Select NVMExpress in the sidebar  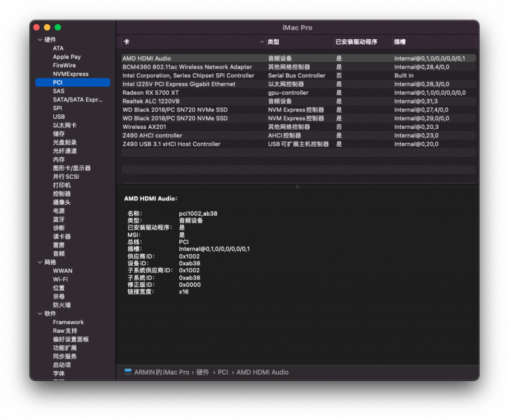[71, 74]
